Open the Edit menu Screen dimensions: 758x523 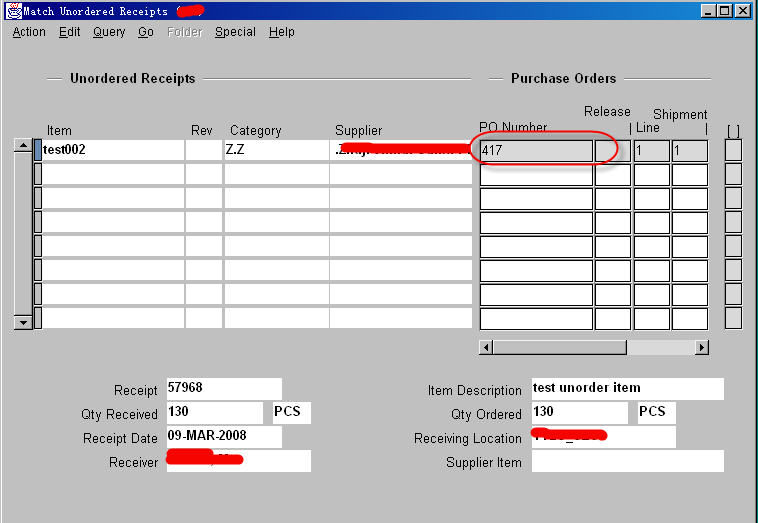coord(70,32)
